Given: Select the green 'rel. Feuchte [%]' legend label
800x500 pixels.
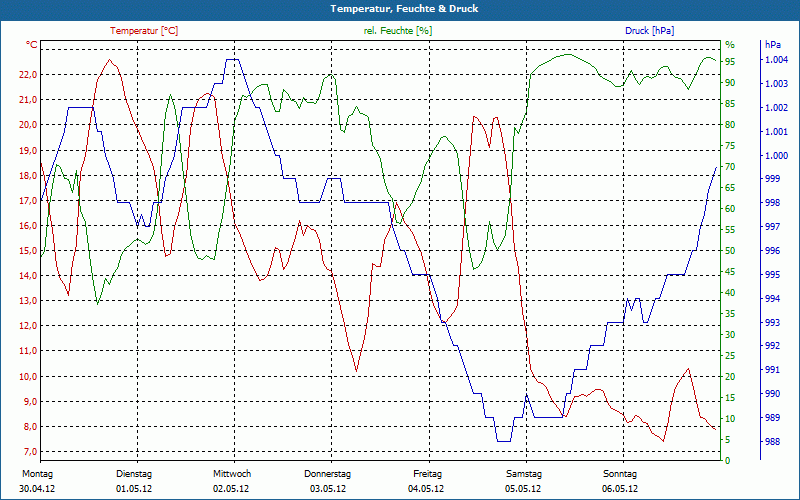Looking at the screenshot, I should (x=397, y=31).
